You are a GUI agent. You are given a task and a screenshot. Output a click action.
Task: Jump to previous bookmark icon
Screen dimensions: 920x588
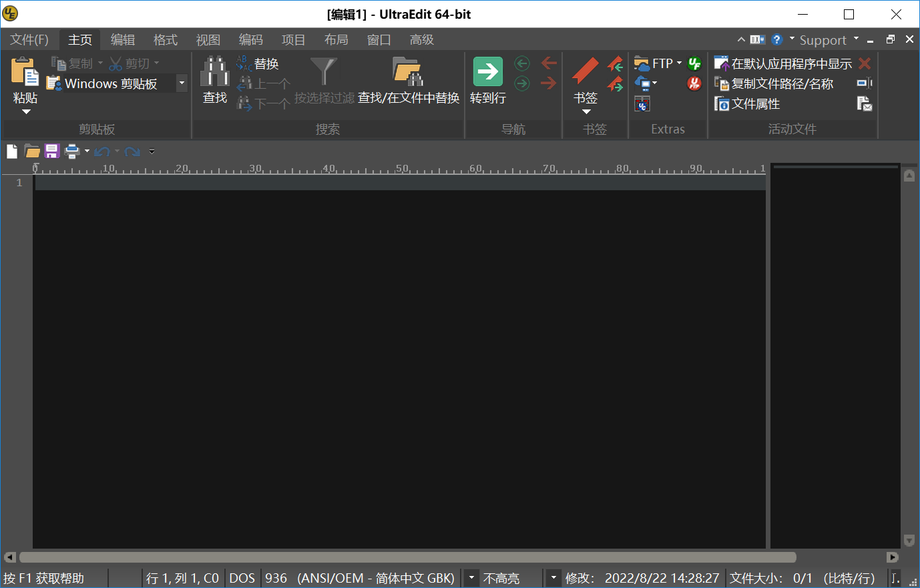[615, 64]
